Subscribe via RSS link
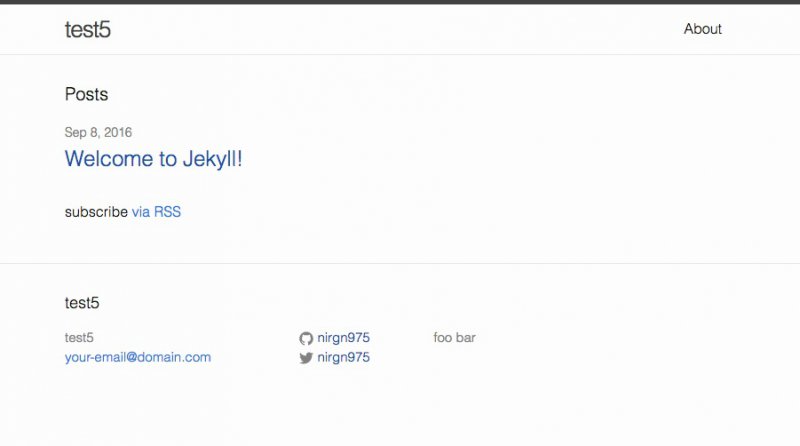This screenshot has height=446, width=800. tap(156, 212)
